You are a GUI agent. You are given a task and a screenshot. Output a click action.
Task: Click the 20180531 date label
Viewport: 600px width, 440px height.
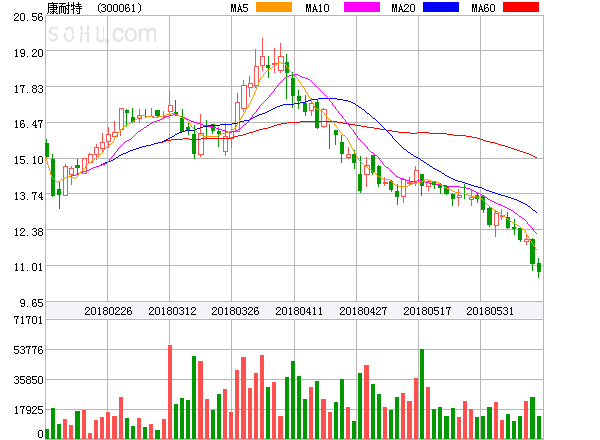click(x=490, y=311)
